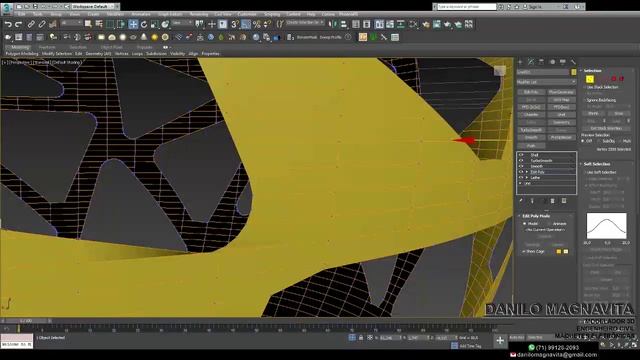The height and width of the screenshot is (360, 640).
Task: Toggle the Percent Snap icon
Action: [257, 24]
